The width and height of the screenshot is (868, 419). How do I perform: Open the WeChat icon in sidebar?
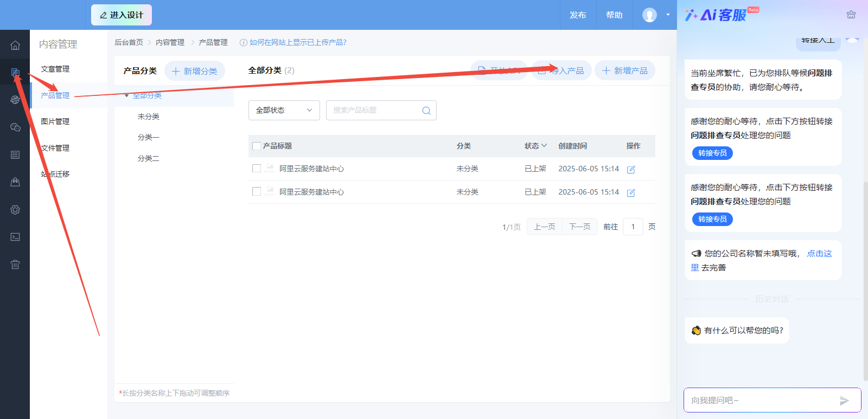[15, 127]
